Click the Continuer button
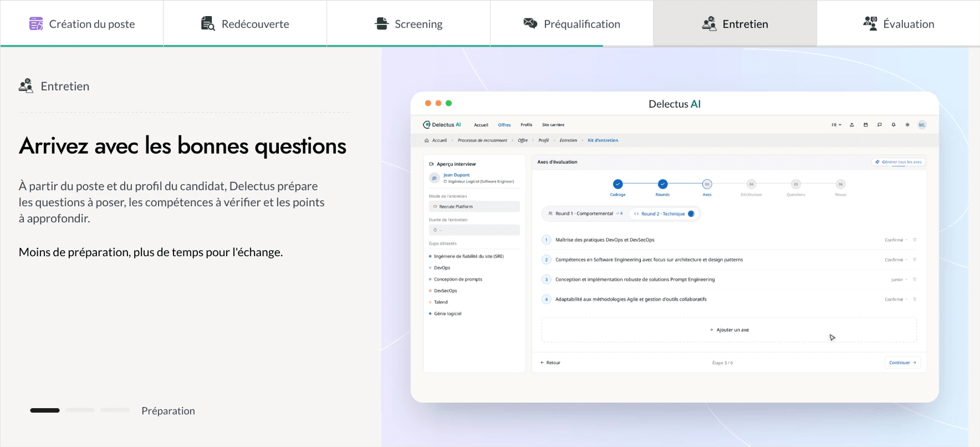This screenshot has width=980, height=447. [x=902, y=363]
